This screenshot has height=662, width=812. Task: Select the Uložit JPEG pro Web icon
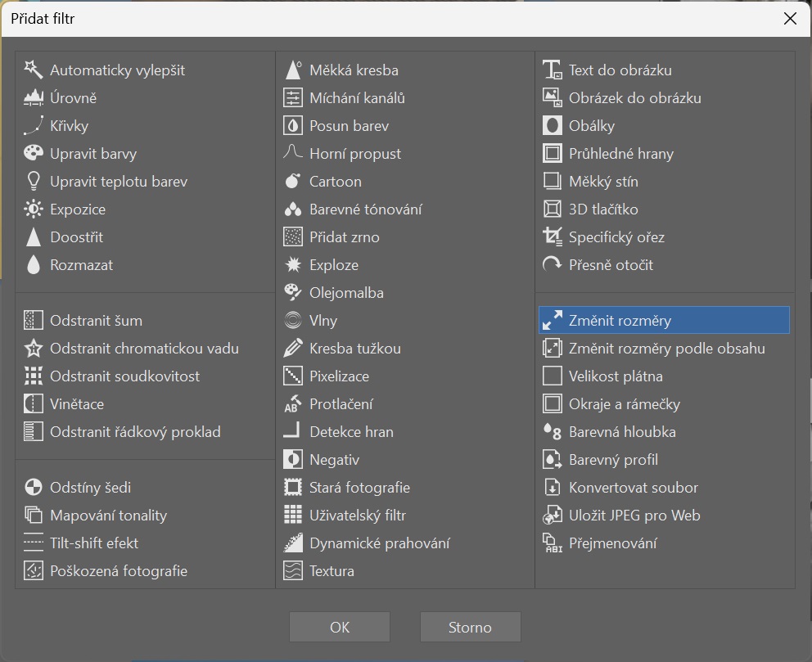[553, 516]
